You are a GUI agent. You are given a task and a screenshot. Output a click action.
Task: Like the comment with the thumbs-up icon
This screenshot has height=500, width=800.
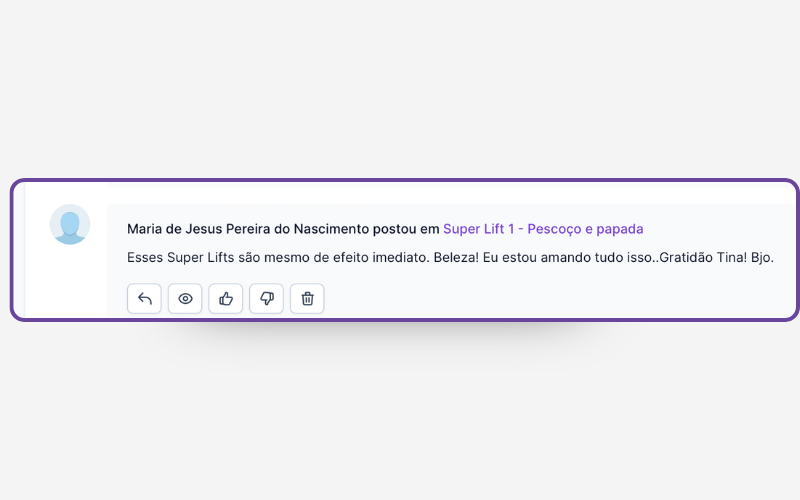[226, 298]
